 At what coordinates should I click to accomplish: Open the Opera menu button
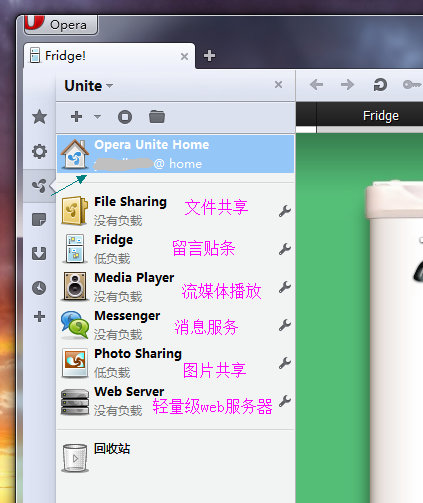coord(60,24)
